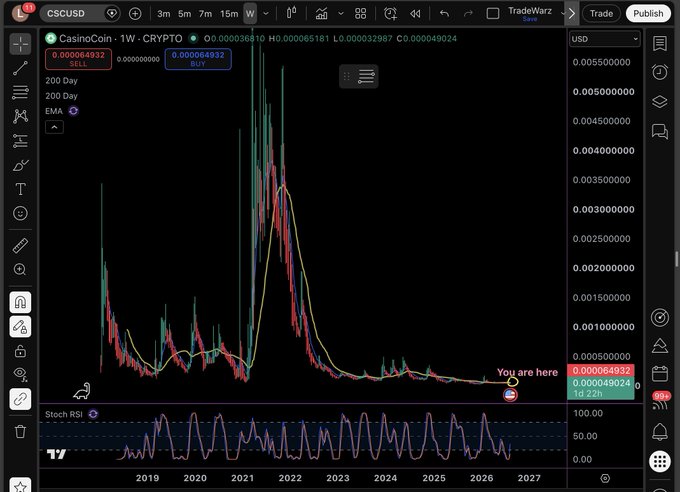Toggle hide all drawings eye icon

click(20, 373)
